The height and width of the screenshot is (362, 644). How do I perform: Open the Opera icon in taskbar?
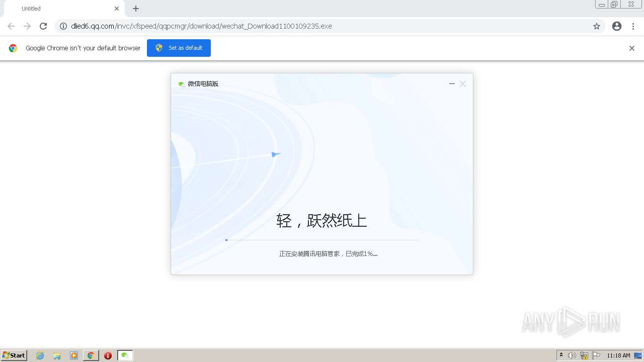point(108,355)
